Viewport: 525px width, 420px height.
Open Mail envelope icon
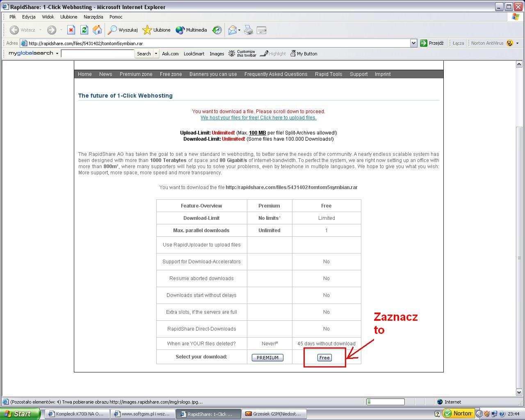tap(232, 30)
